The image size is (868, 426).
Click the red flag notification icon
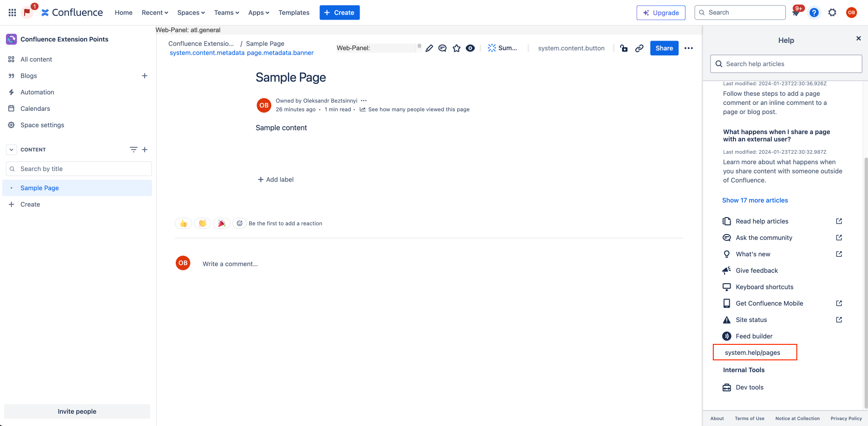pos(27,12)
